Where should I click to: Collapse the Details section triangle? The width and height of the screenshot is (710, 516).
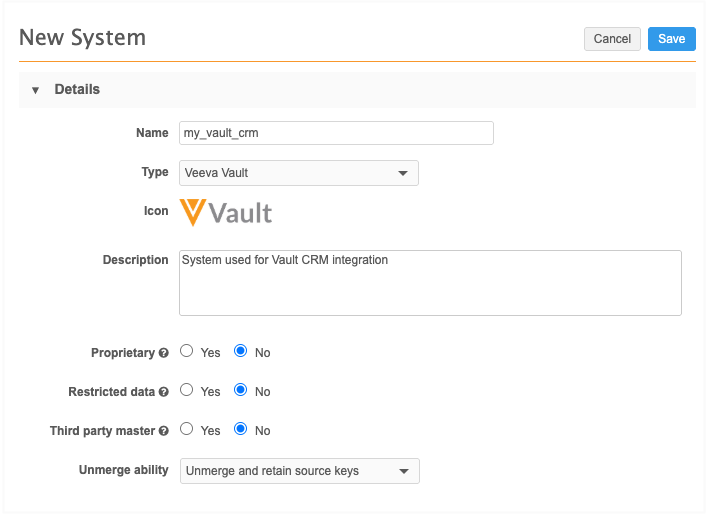[x=35, y=90]
